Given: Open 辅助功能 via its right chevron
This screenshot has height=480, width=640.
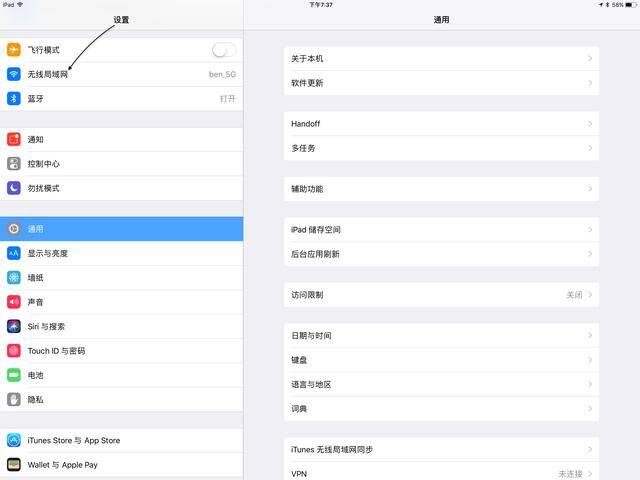Looking at the screenshot, I should point(590,189).
